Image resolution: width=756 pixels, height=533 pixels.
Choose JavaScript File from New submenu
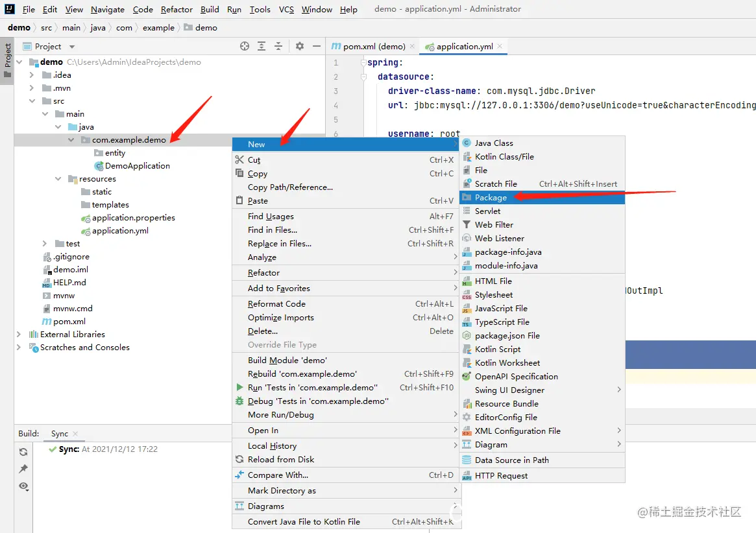click(x=542, y=309)
